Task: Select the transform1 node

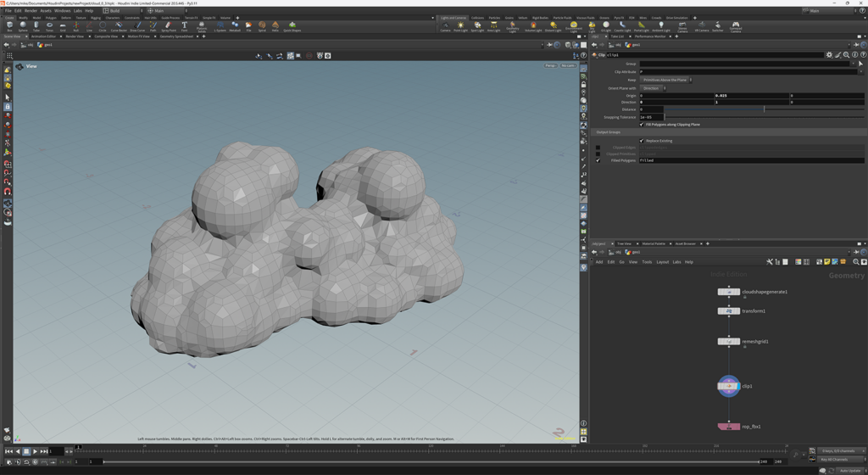Action: pyautogui.click(x=728, y=311)
